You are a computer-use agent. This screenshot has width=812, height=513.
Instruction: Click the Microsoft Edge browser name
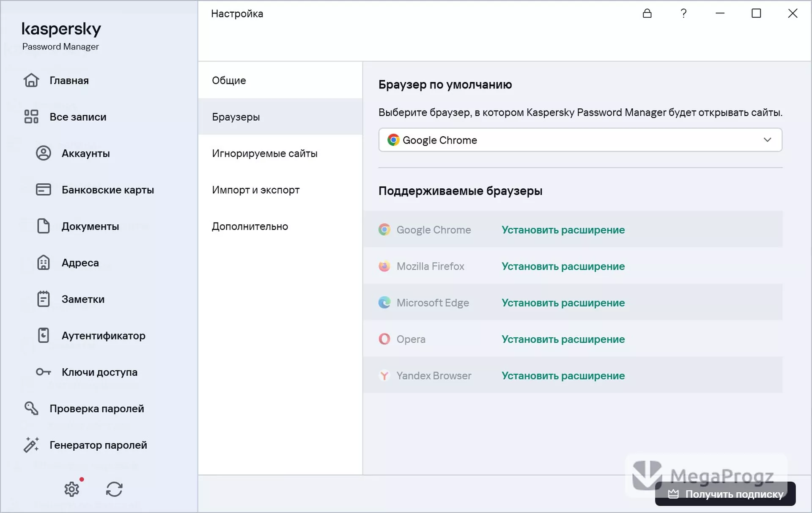click(x=433, y=302)
